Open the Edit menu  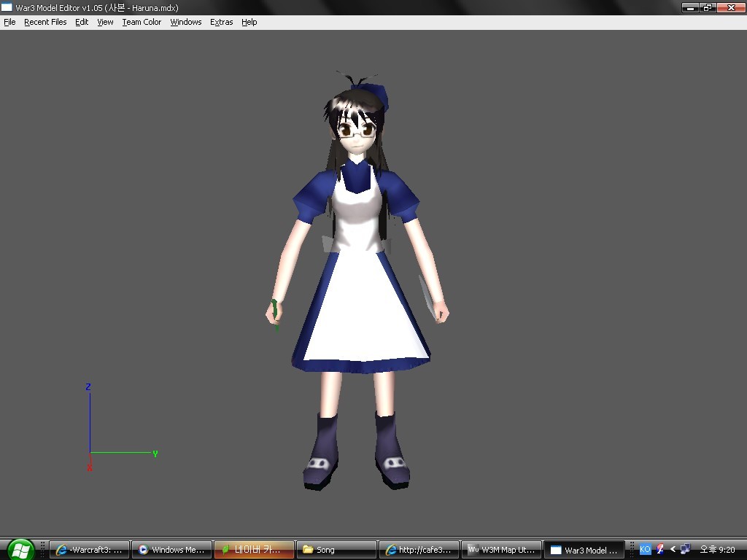tap(82, 22)
